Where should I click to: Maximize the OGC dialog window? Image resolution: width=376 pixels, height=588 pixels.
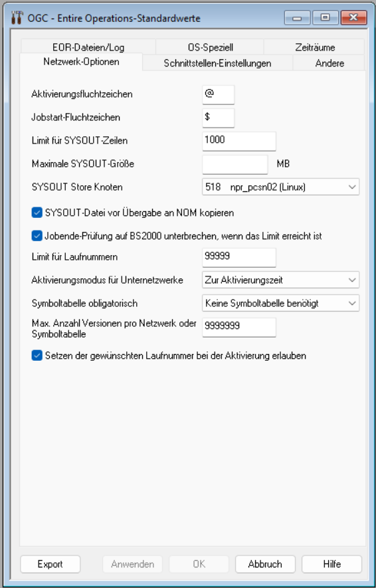tap(326, 18)
